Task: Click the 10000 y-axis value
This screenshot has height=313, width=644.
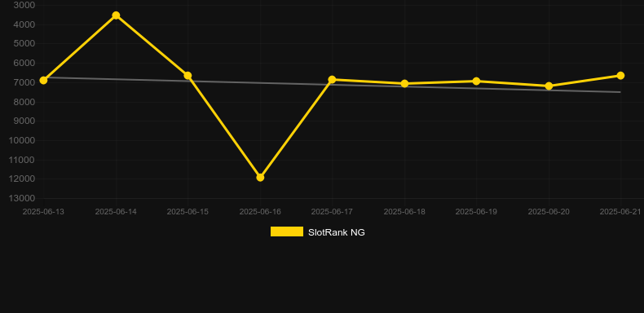Action: coord(22,140)
